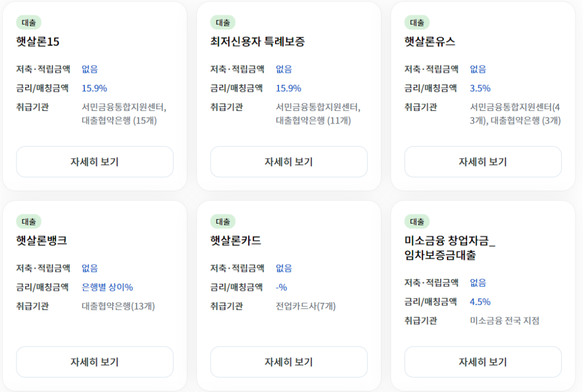Select the 햇살론카드 product title
583x392 pixels.
(x=236, y=240)
